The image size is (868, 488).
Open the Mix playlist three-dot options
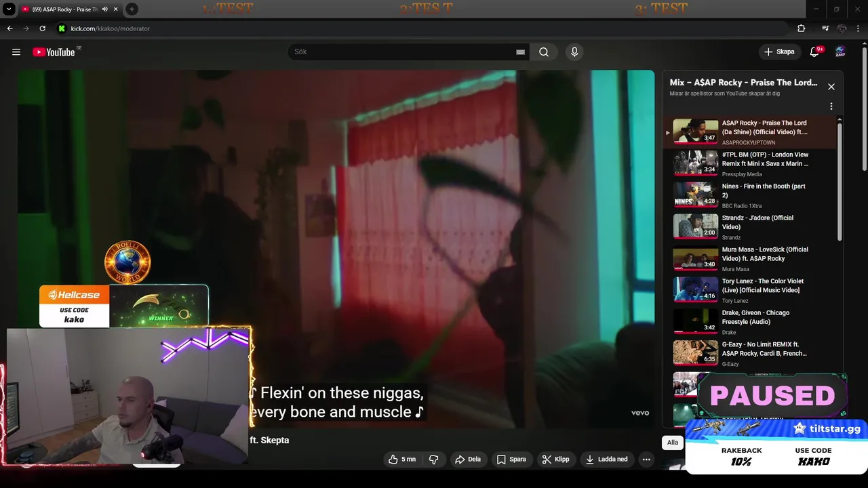(x=831, y=106)
